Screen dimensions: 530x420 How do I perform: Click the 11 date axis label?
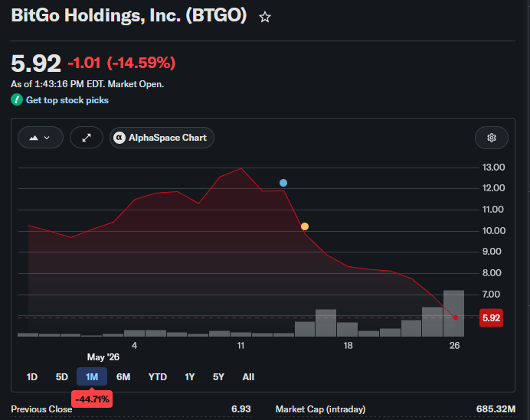[240, 346]
